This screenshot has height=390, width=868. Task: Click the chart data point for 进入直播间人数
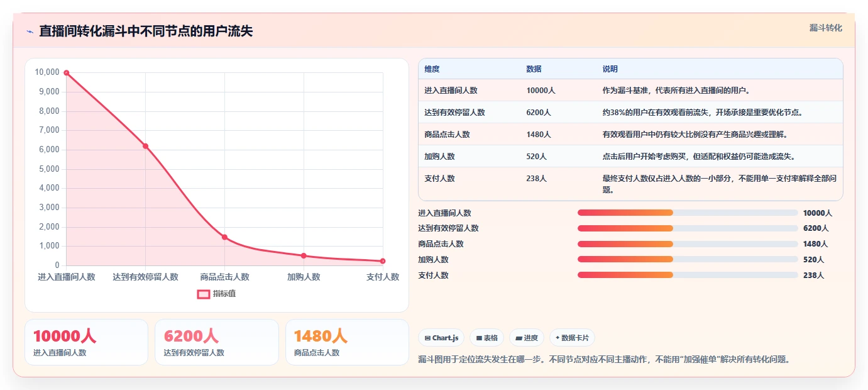tap(67, 73)
